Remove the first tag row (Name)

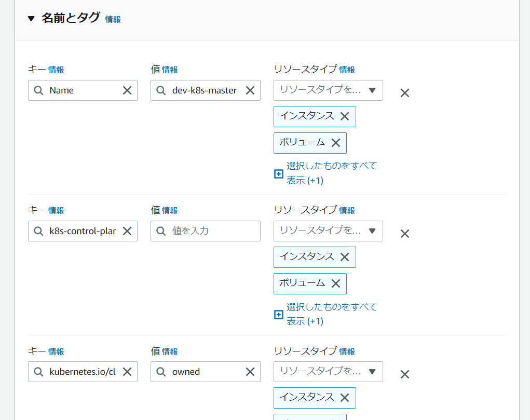tap(405, 93)
